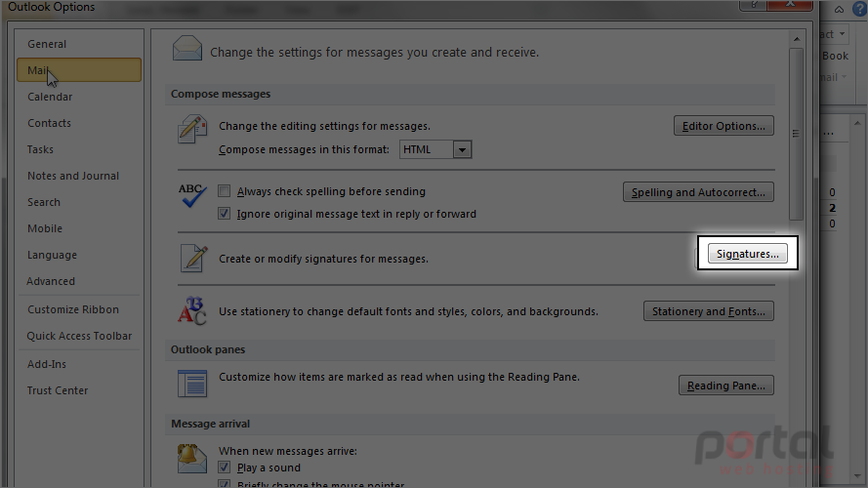The height and width of the screenshot is (488, 868).
Task: Click the Editor Options button
Action: [x=723, y=126]
